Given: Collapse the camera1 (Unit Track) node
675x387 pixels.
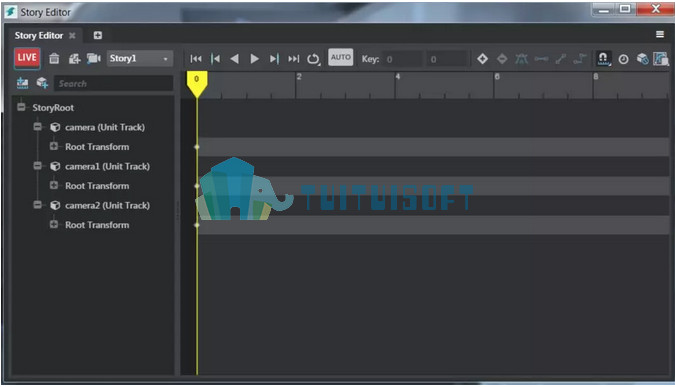Looking at the screenshot, I should point(37,166).
